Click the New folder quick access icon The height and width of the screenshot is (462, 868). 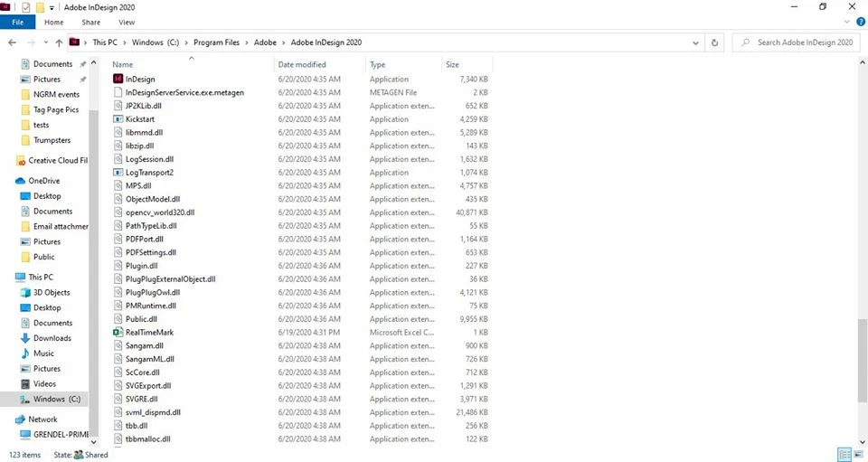[x=40, y=7]
